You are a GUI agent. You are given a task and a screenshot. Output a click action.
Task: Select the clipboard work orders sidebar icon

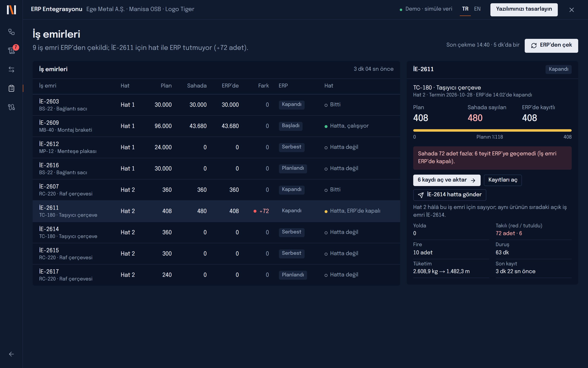(11, 88)
